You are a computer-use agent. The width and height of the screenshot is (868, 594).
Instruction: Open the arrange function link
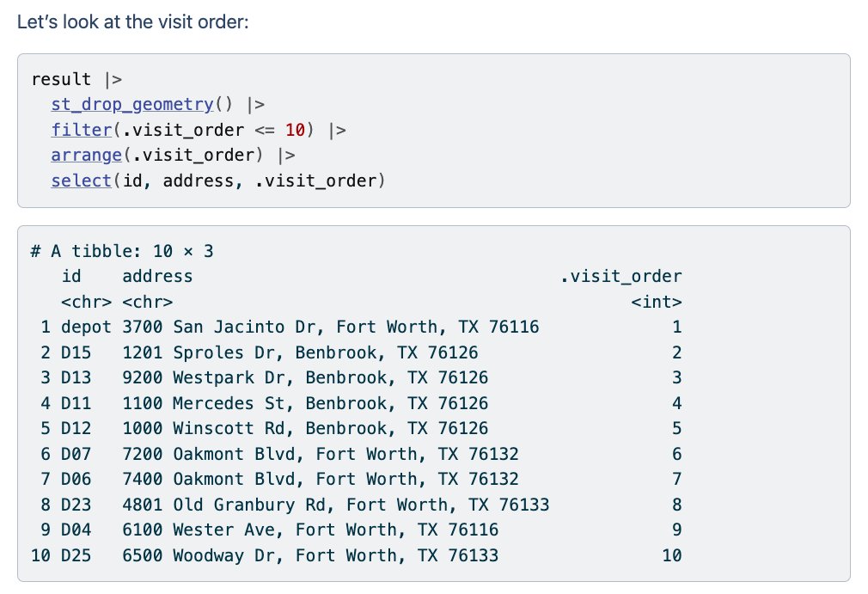point(86,155)
